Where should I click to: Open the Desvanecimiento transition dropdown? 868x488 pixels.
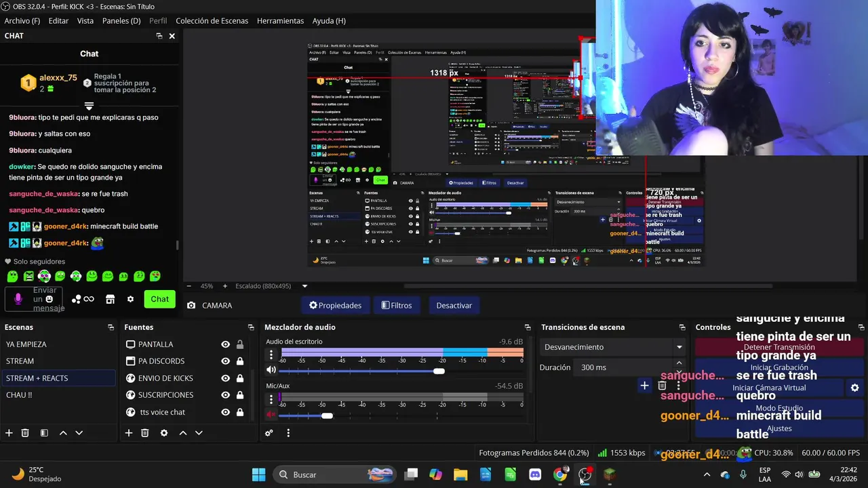tap(612, 347)
